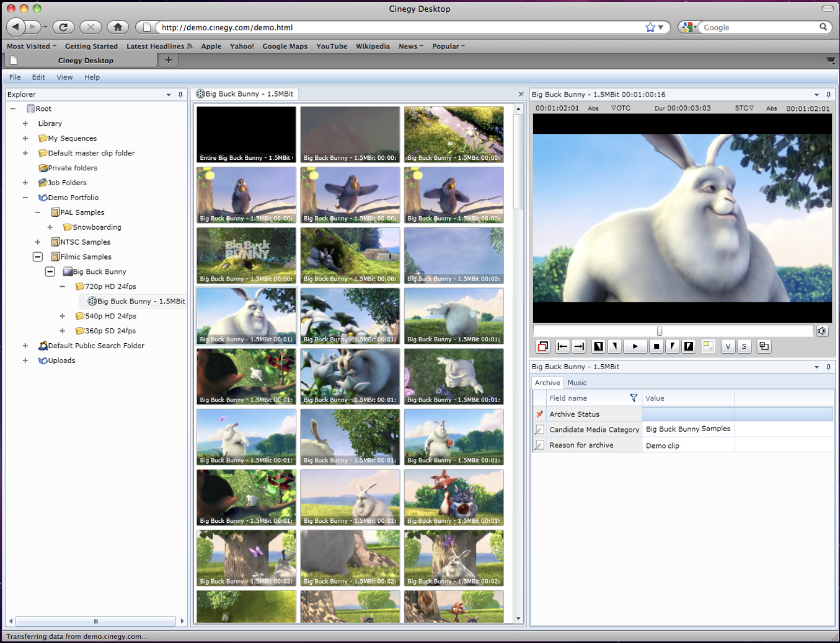Open the Google Maps bookmark
The image size is (840, 643).
[285, 46]
